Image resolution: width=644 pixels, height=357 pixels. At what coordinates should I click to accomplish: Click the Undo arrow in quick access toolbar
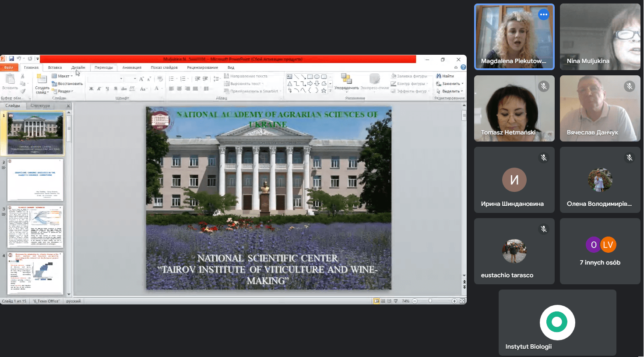pos(19,59)
